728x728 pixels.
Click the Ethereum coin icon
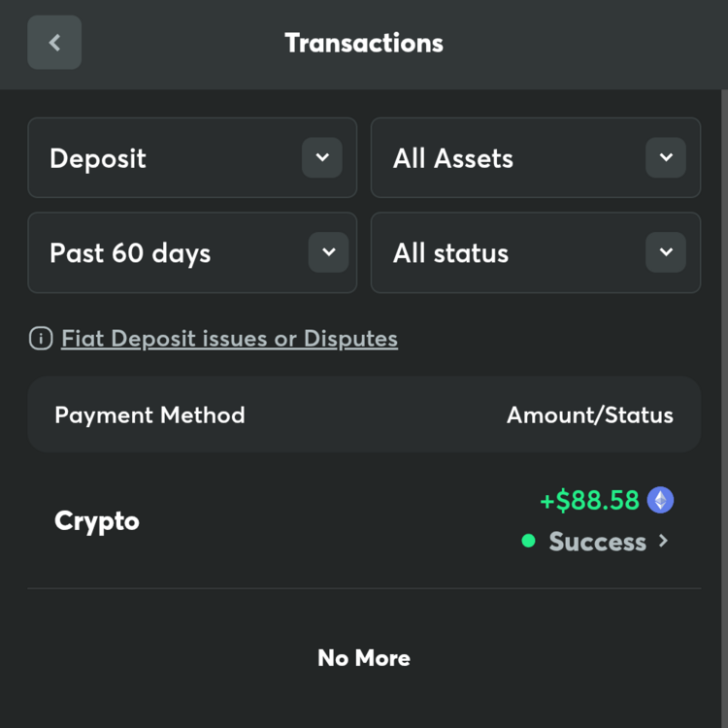661,500
